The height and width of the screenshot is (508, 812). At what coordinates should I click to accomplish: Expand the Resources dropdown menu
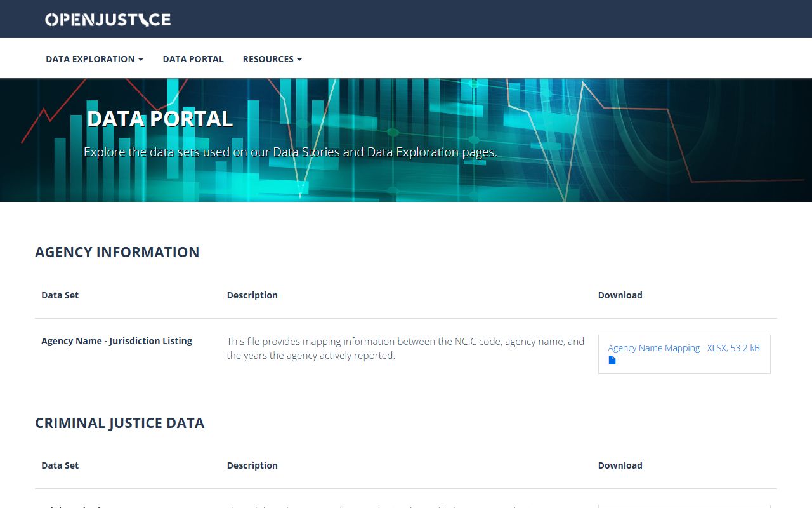(272, 59)
